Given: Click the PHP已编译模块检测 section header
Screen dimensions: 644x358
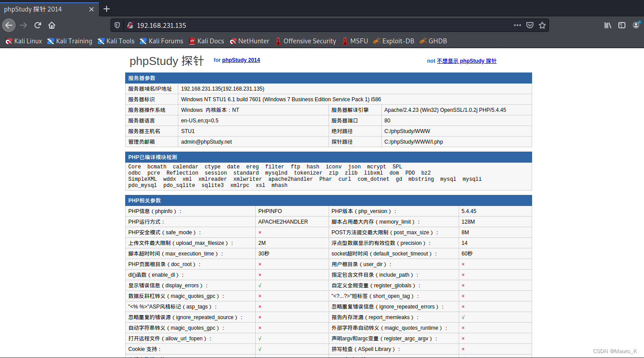Looking at the screenshot, I should point(328,157).
